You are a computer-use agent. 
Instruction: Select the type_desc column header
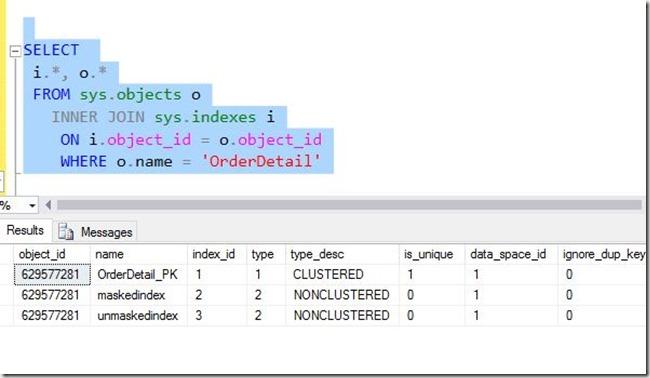pos(342,254)
